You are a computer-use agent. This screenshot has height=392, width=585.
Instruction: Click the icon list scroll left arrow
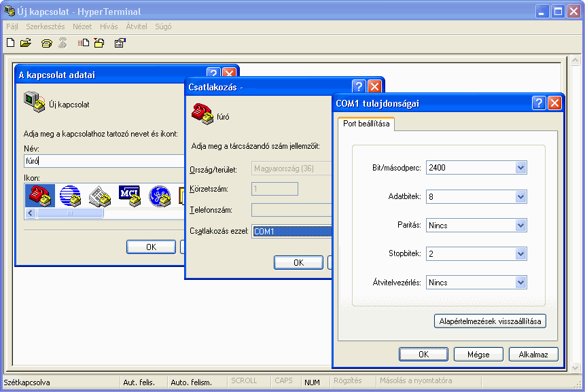pyautogui.click(x=31, y=213)
